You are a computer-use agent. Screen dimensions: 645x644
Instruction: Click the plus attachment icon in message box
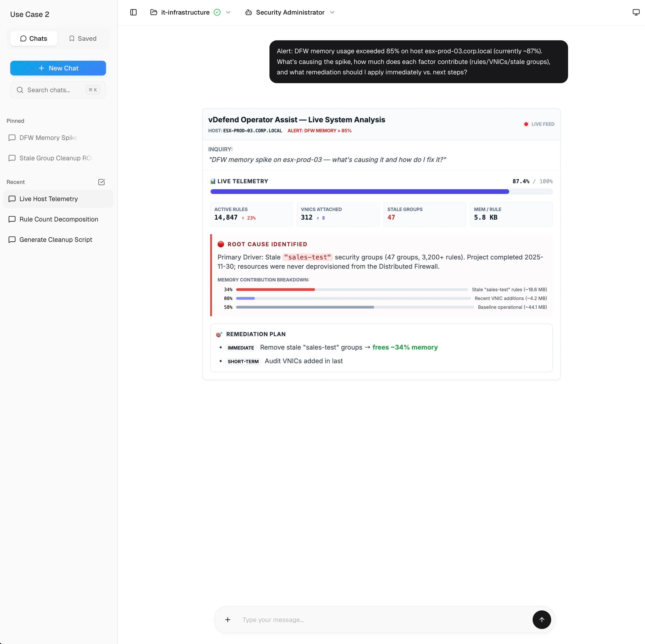[228, 619]
